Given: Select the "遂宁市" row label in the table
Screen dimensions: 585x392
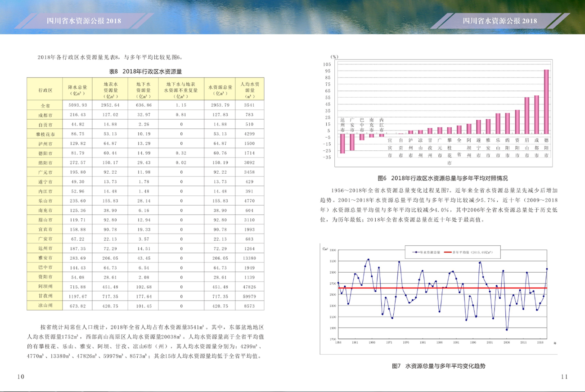Looking at the screenshot, I should [x=45, y=181].
